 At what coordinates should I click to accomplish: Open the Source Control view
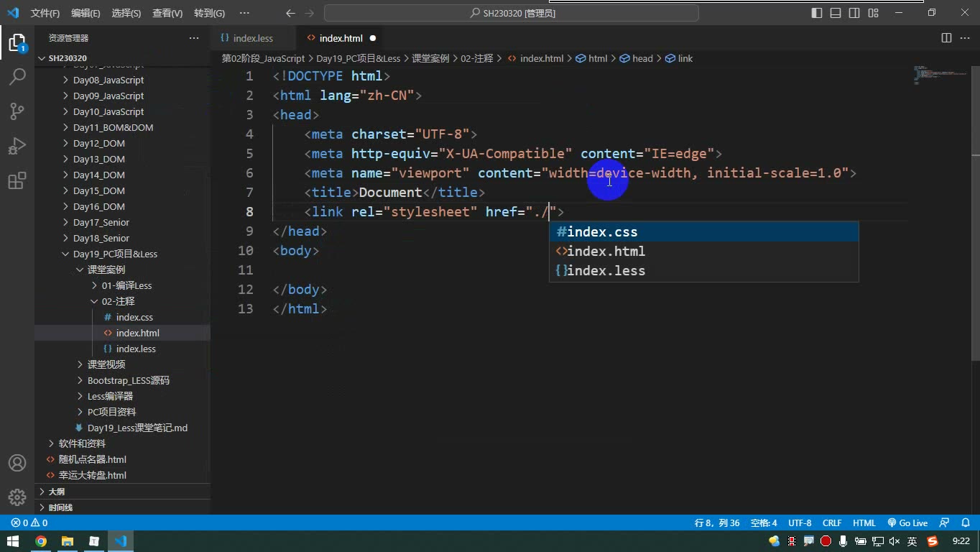17,111
